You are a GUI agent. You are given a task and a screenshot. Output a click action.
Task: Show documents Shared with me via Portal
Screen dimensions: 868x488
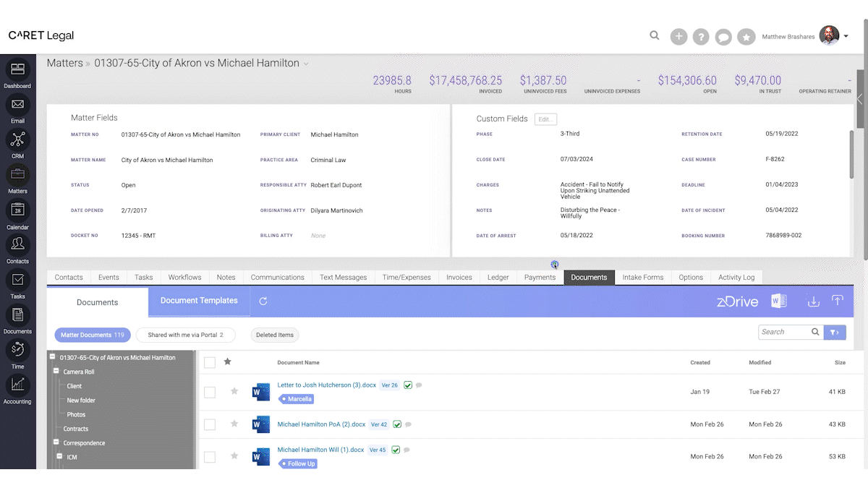(186, 335)
